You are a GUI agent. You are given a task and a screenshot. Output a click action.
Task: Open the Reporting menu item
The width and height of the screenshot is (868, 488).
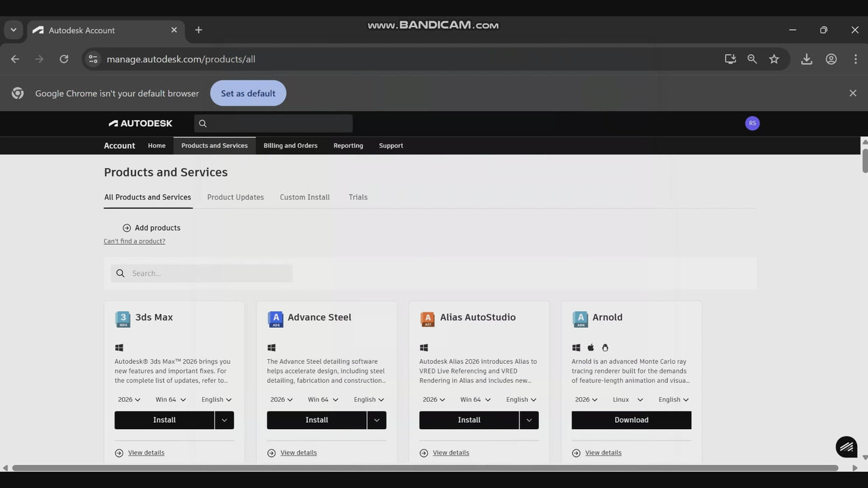point(348,146)
